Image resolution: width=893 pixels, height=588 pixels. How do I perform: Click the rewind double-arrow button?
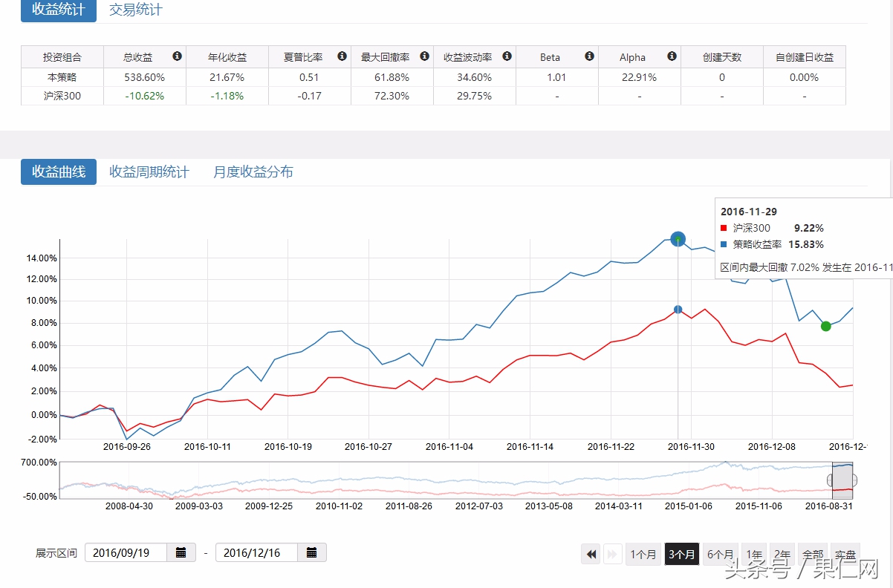(x=591, y=554)
